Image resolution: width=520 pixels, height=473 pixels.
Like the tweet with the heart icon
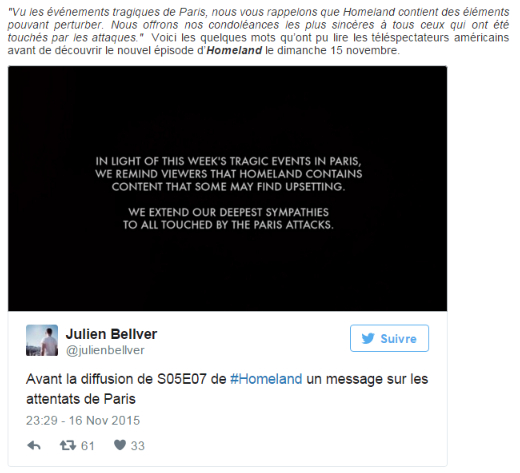point(120,445)
